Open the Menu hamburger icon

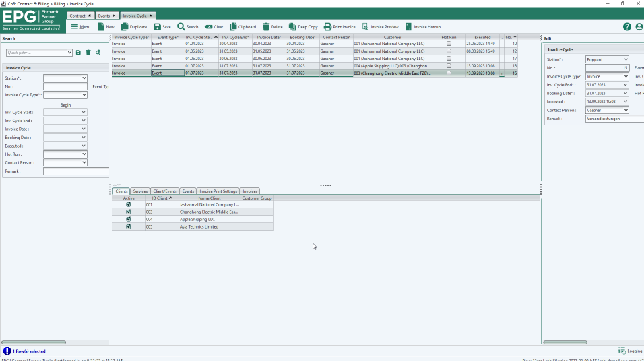click(x=74, y=27)
